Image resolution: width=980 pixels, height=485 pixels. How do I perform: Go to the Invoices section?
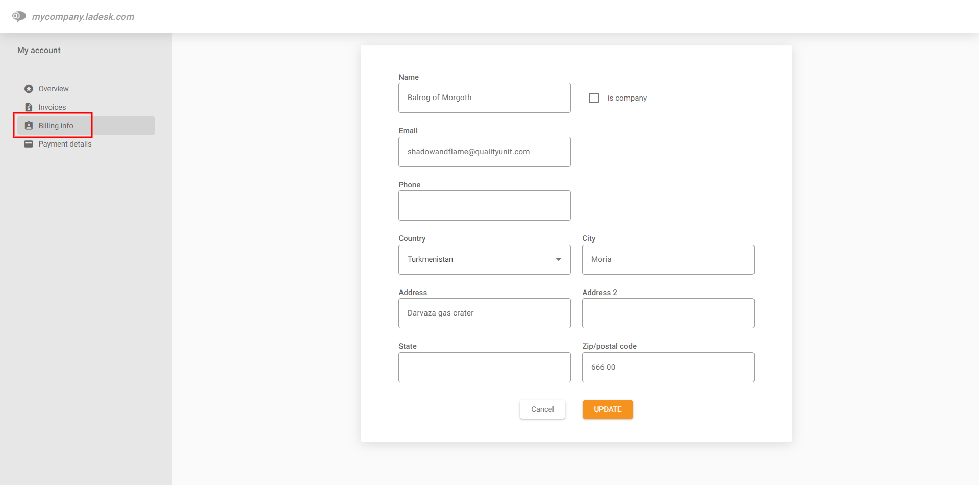(x=52, y=107)
